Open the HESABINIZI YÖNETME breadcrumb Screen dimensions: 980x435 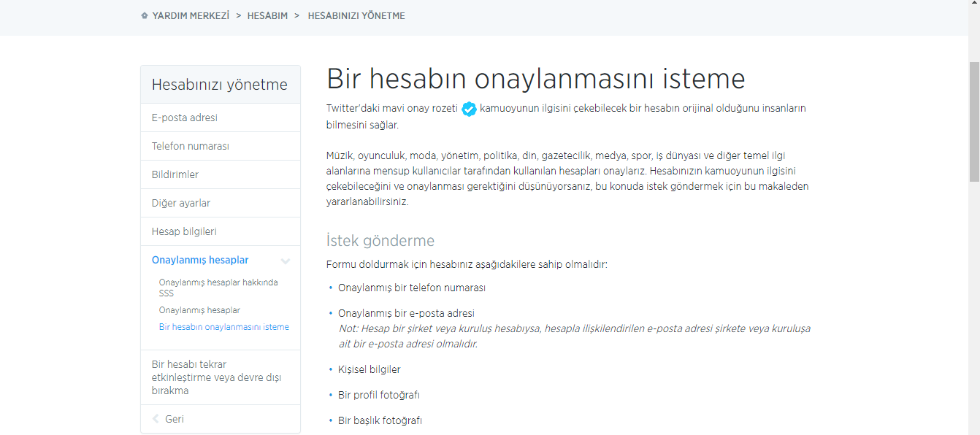(x=356, y=15)
